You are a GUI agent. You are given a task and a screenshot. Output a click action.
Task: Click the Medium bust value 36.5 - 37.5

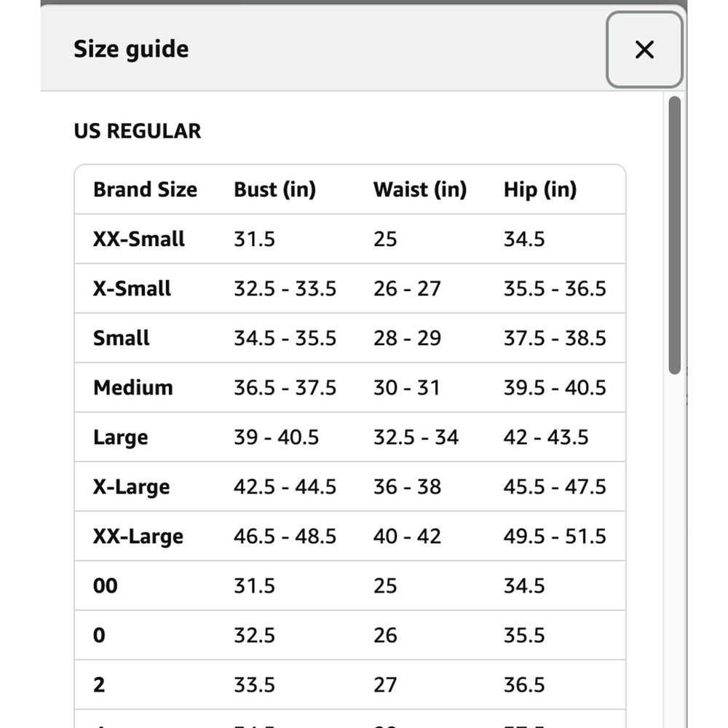[285, 388]
